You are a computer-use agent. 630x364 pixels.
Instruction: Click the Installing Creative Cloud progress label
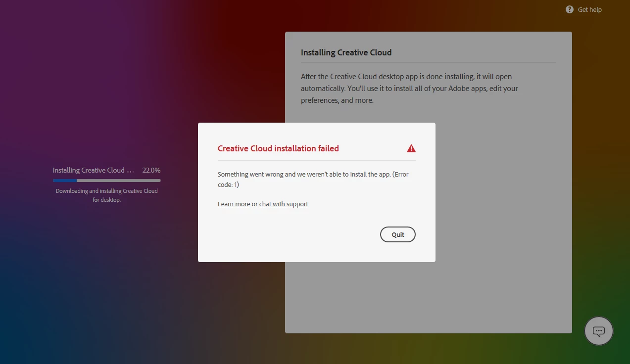94,170
